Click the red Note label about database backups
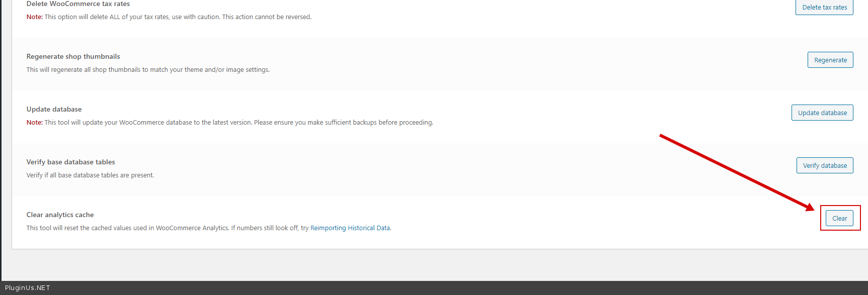The width and height of the screenshot is (868, 295). (34, 123)
